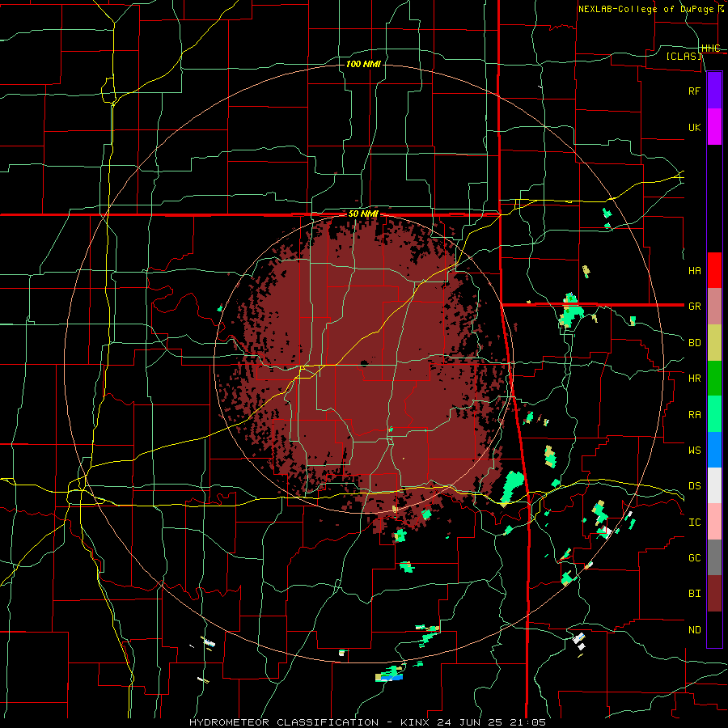Click the GC gray legend swatch

[714, 557]
